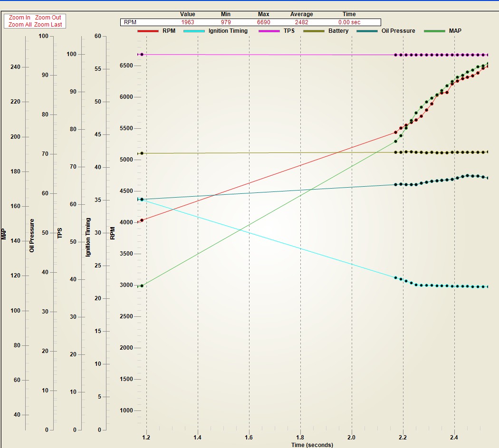This screenshot has height=448, width=499.
Task: Click the Zoom All link
Action: [x=20, y=25]
